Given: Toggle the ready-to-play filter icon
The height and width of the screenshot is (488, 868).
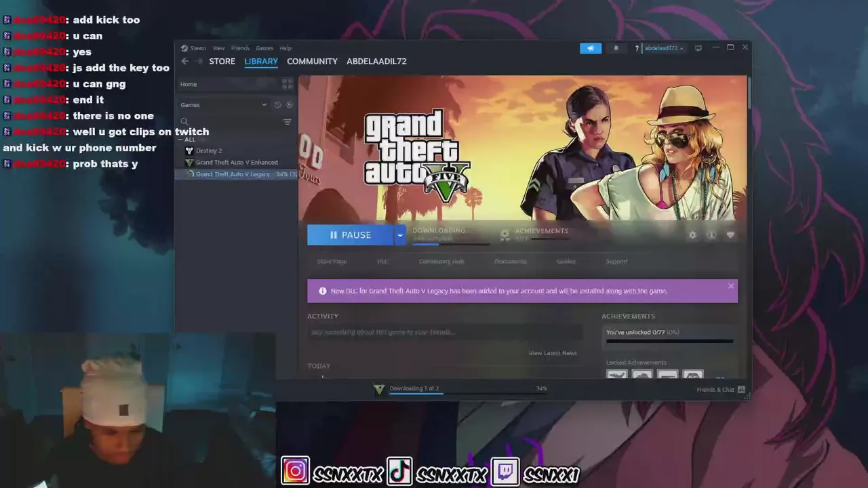Looking at the screenshot, I should pyautogui.click(x=290, y=105).
